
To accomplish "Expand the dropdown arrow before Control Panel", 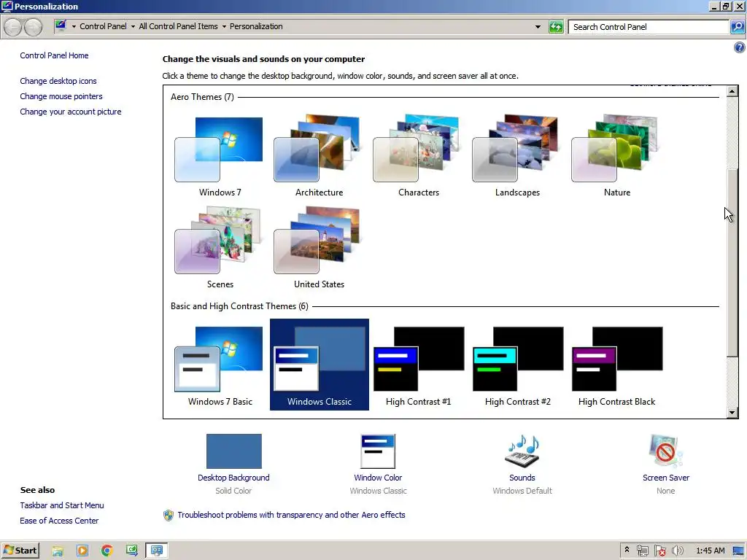I will click(x=74, y=27).
